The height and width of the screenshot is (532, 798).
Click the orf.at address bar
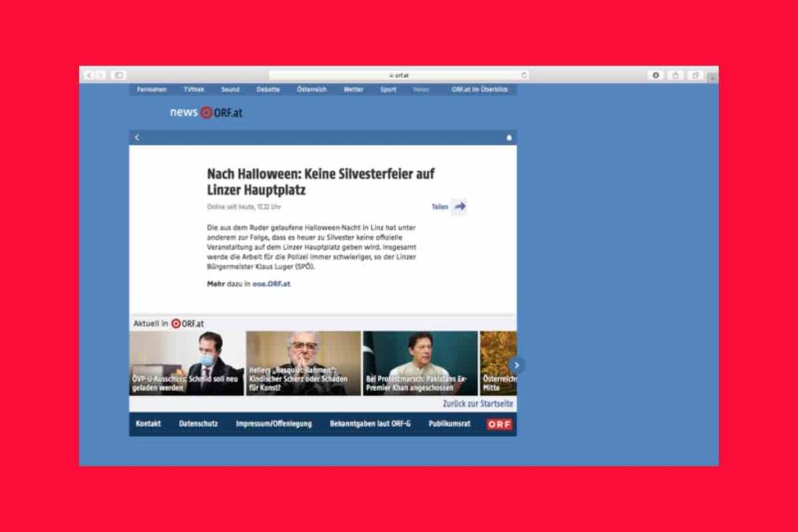click(x=399, y=76)
